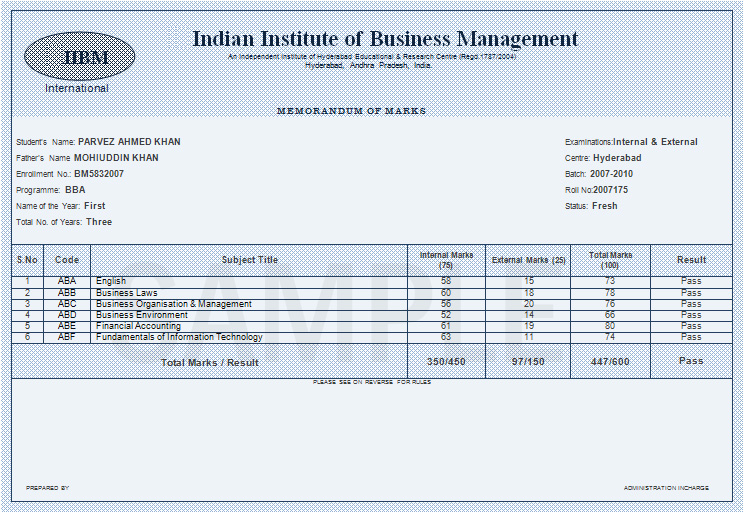Click the Pass result for English
This screenshot has height=513, width=744.
[x=691, y=281]
